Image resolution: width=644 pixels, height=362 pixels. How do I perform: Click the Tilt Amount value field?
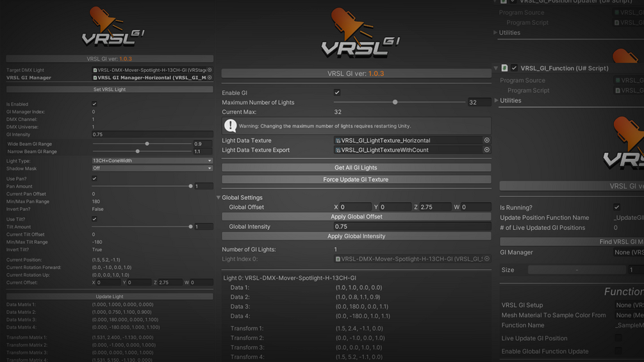coord(204,227)
